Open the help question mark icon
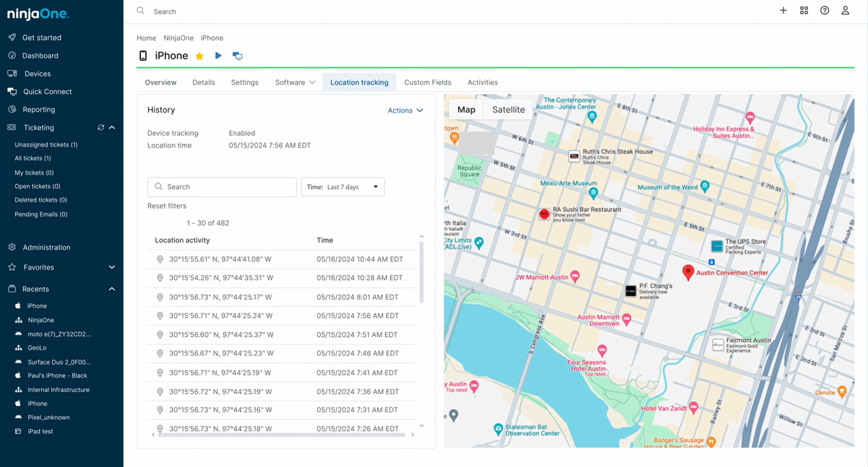 824,10
